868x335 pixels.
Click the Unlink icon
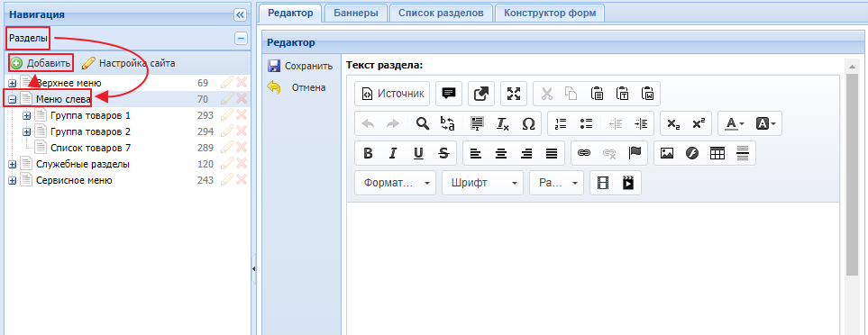pos(609,154)
